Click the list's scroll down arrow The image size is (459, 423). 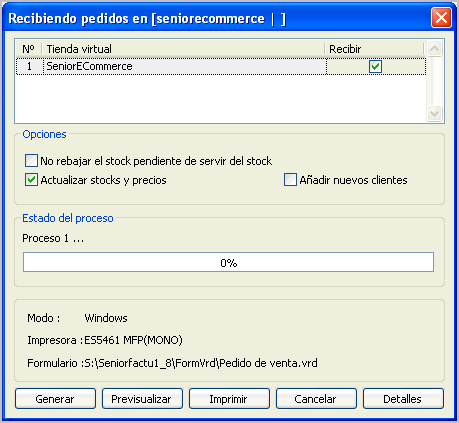pyautogui.click(x=434, y=114)
